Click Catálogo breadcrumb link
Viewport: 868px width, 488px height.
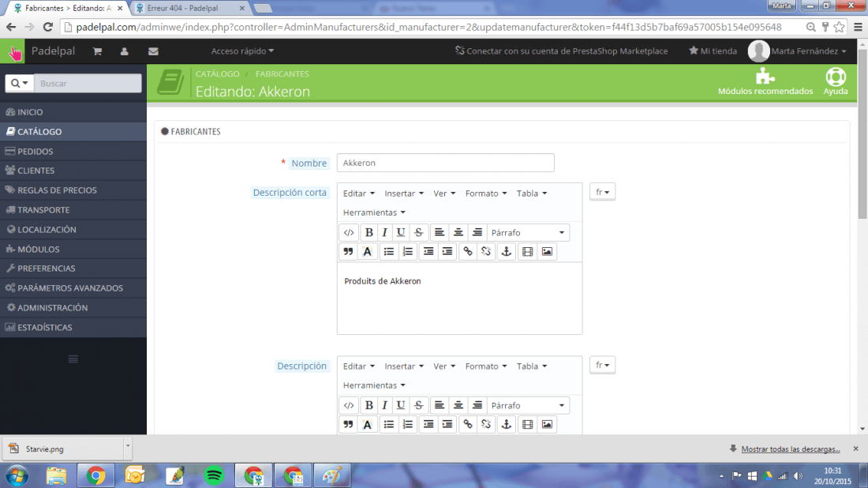(x=218, y=73)
